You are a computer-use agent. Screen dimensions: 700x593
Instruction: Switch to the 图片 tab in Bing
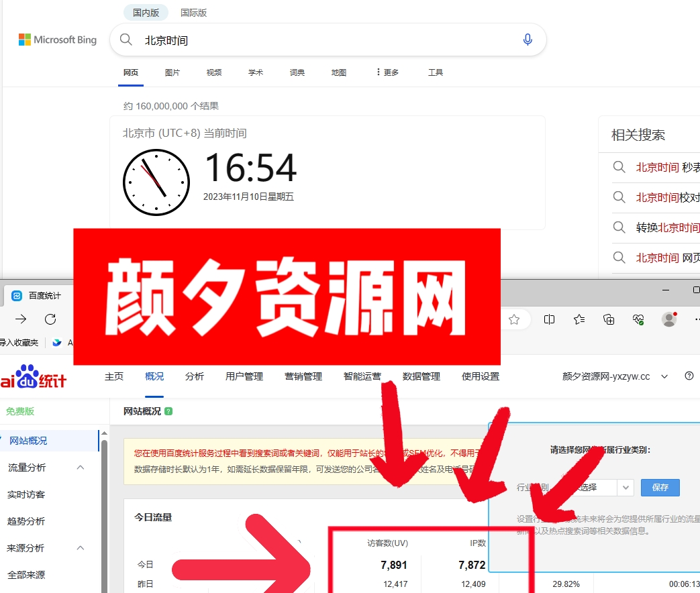click(x=172, y=72)
